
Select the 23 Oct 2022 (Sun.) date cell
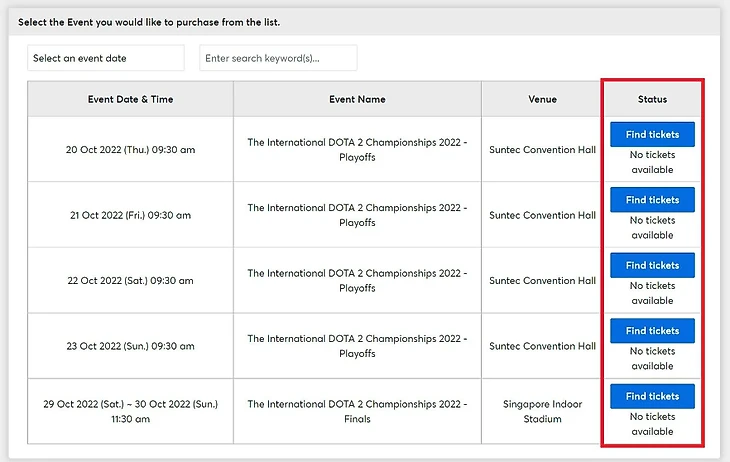pos(130,346)
